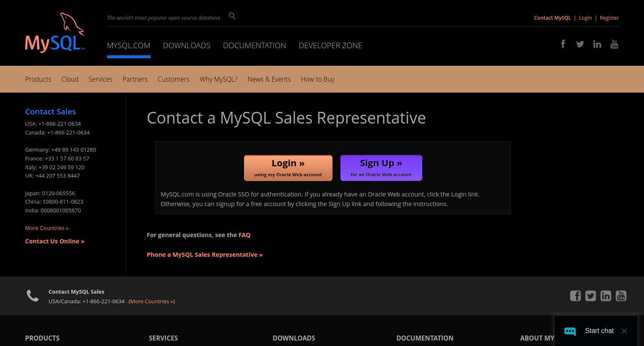Close the Start chat widget

pos(624,331)
